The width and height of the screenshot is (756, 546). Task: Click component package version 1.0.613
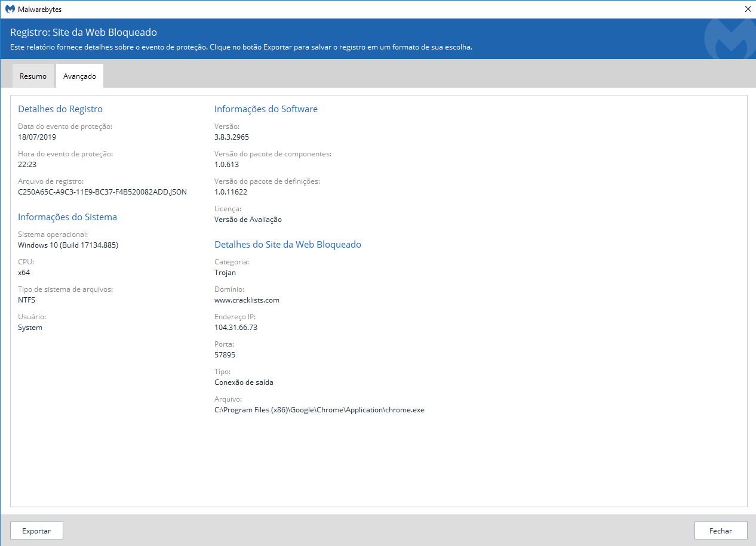(226, 165)
